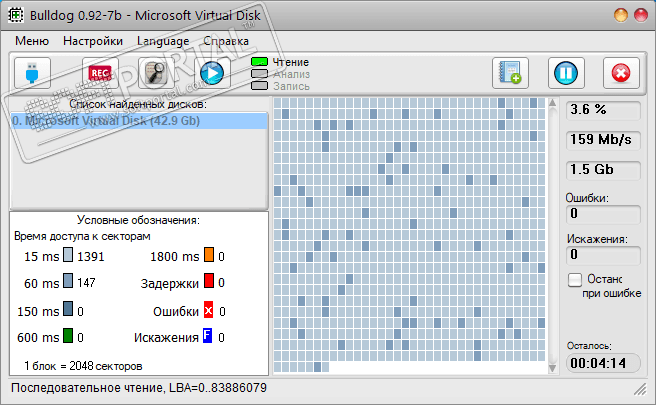Click the blue F Искажения legend icon

tap(207, 336)
